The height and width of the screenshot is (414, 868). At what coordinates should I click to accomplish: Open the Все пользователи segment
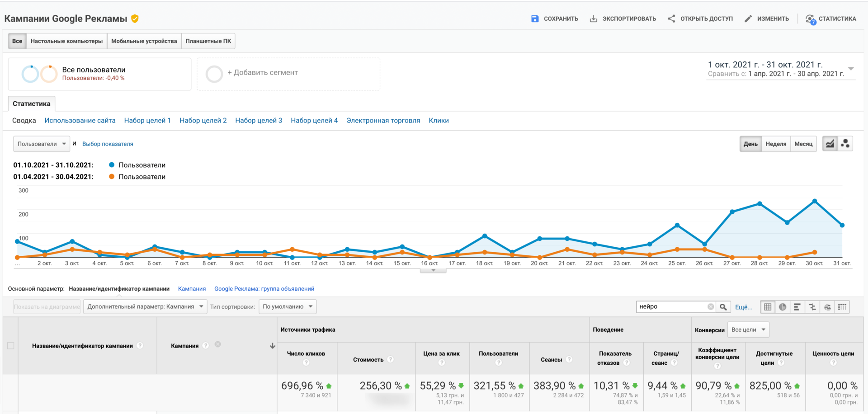100,74
